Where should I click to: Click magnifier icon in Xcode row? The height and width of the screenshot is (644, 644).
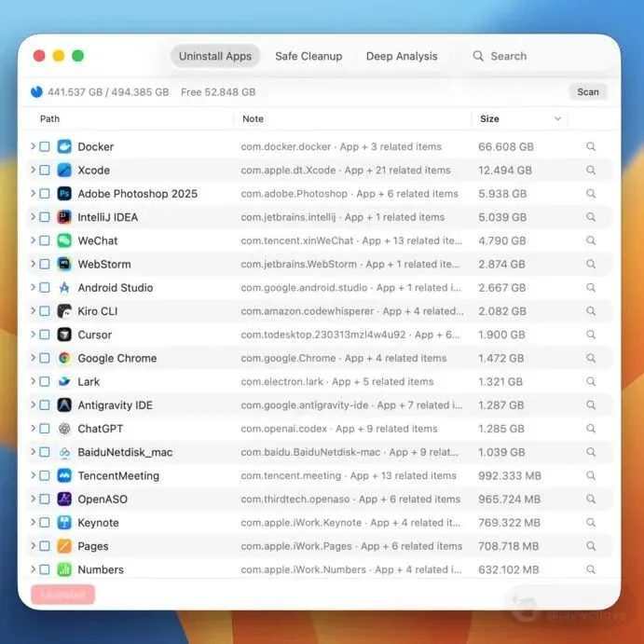point(591,170)
